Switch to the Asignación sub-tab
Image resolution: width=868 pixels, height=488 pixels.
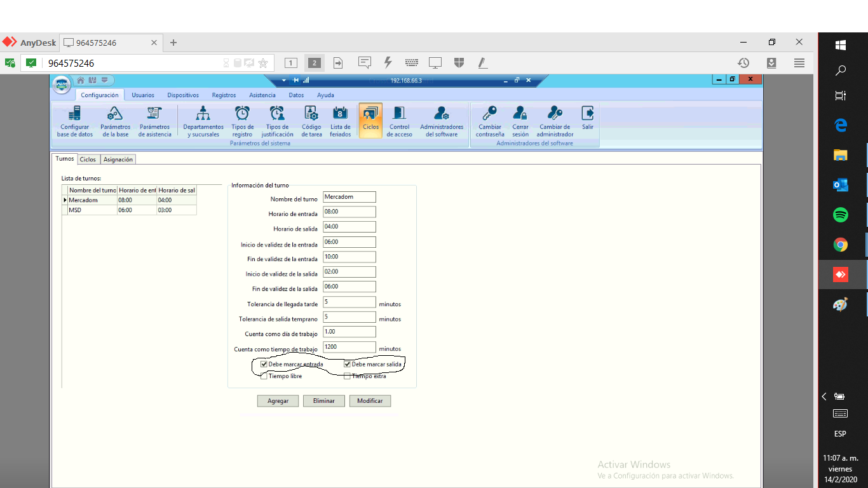(118, 159)
